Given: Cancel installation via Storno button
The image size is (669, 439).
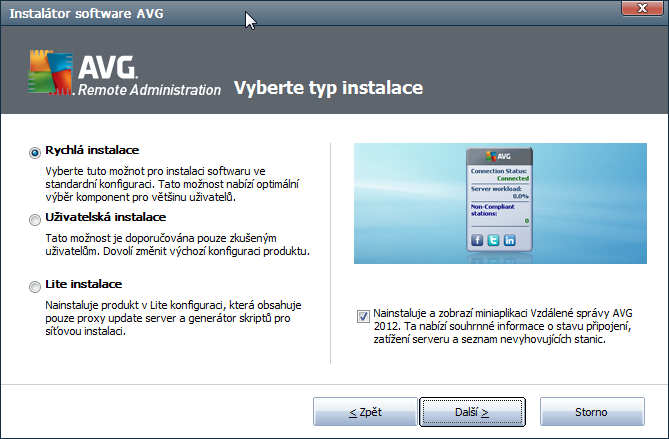Looking at the screenshot, I should point(592,412).
